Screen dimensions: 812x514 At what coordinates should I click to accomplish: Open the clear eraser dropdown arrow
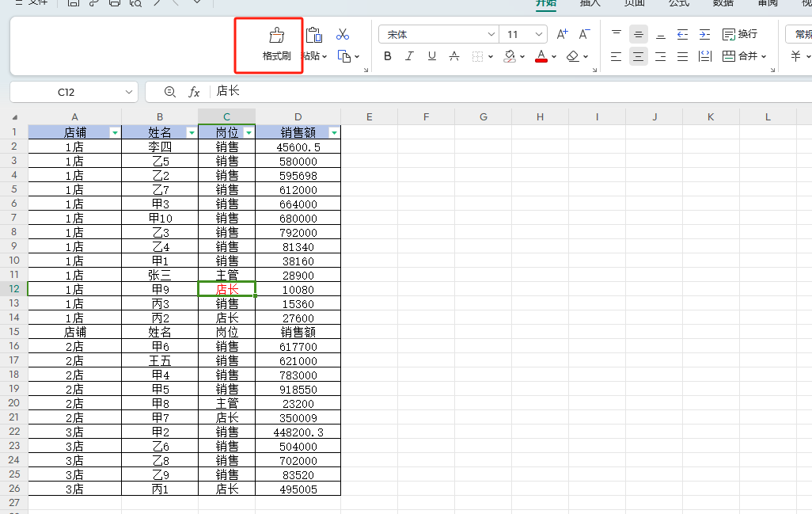click(586, 56)
